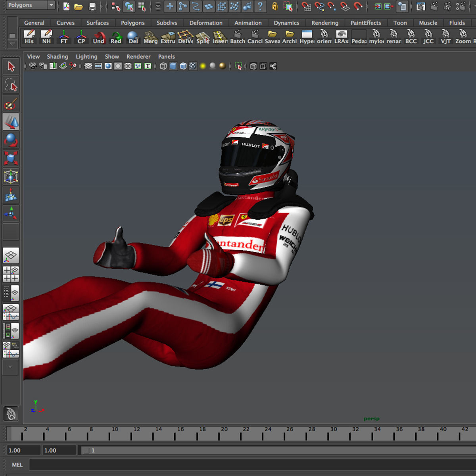Click the X-Ray panel toolbar icon
The height and width of the screenshot is (476, 476).
[253, 66]
